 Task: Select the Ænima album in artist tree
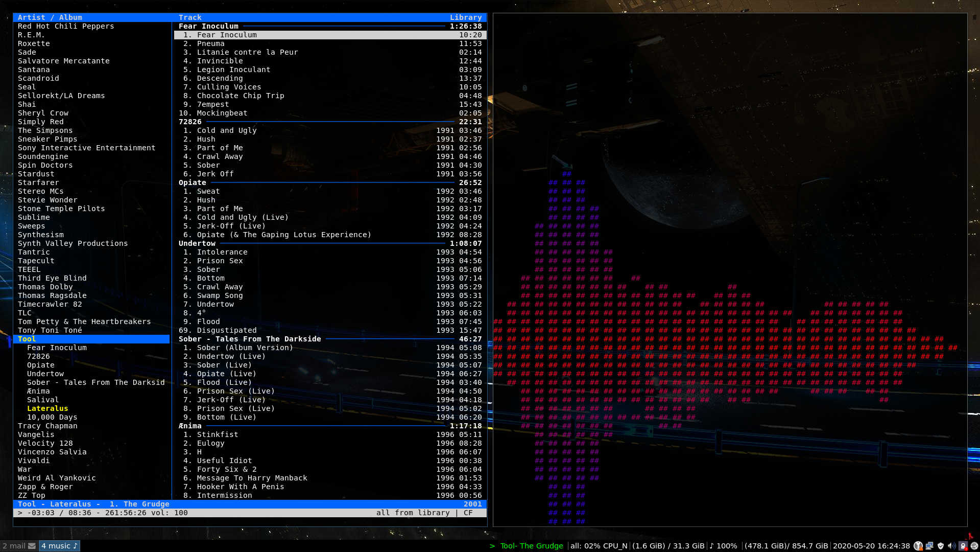click(x=38, y=391)
